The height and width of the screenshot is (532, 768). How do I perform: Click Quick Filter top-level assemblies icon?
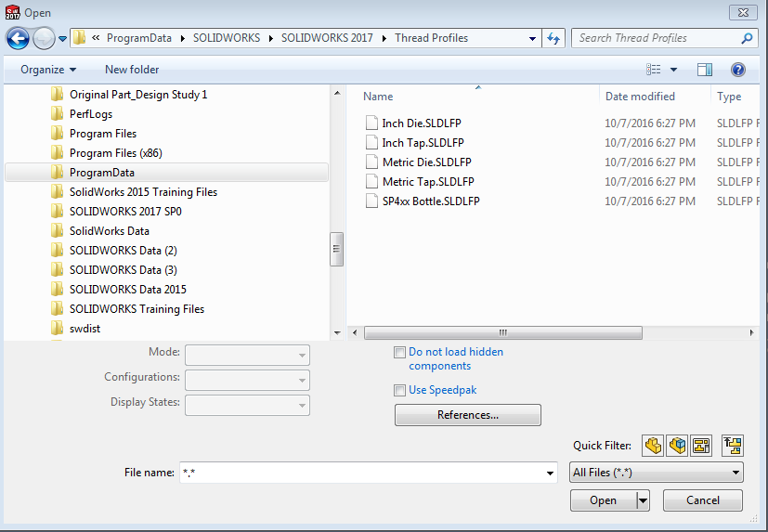[733, 446]
